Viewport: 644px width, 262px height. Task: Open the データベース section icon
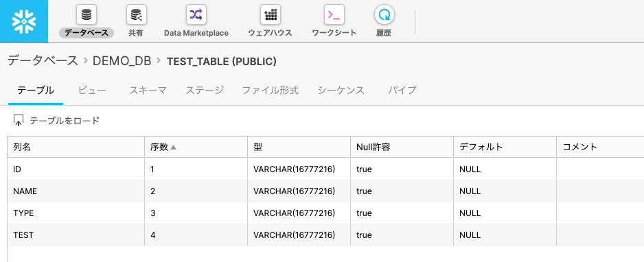(x=87, y=15)
